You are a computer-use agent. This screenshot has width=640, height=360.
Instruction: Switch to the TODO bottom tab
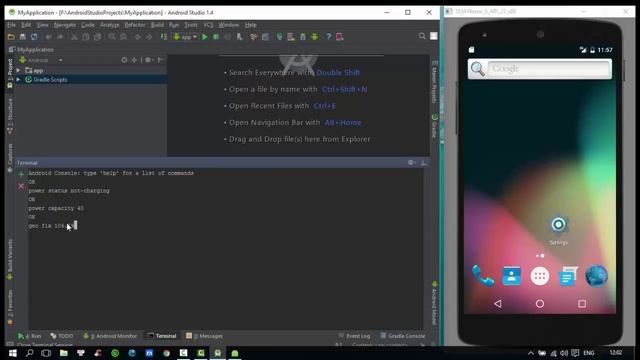tap(62, 336)
